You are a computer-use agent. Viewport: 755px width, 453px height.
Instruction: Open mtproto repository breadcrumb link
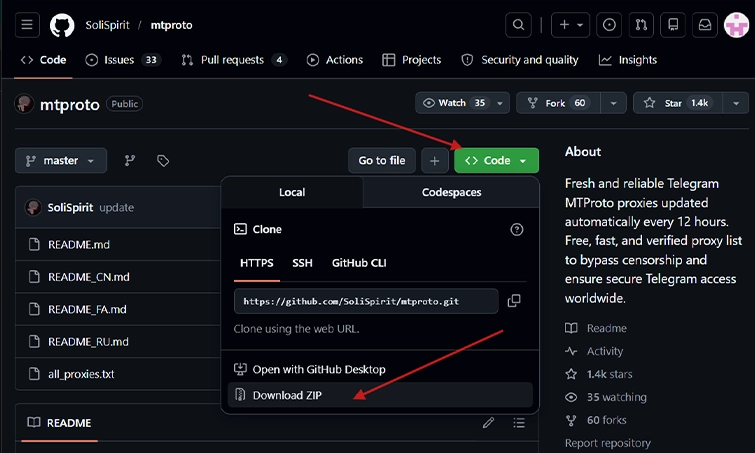(x=171, y=25)
